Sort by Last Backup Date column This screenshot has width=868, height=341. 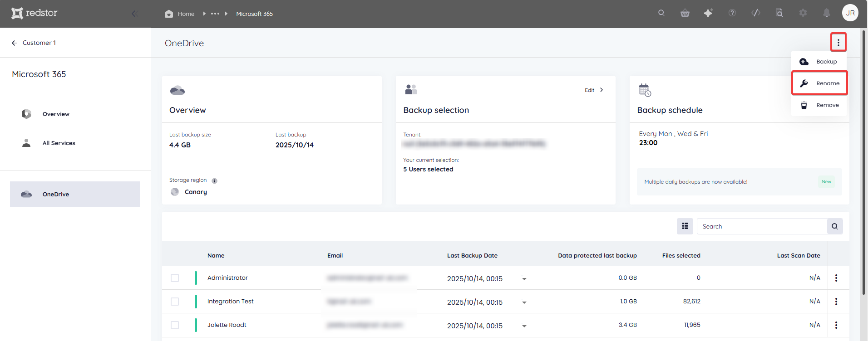pos(472,256)
